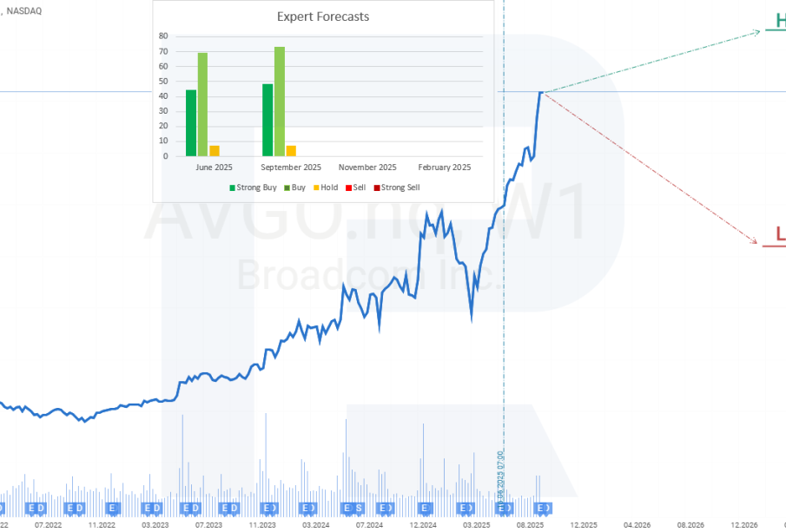
Task: Click the split "S" marker near 07.2024
Action: coord(359,507)
